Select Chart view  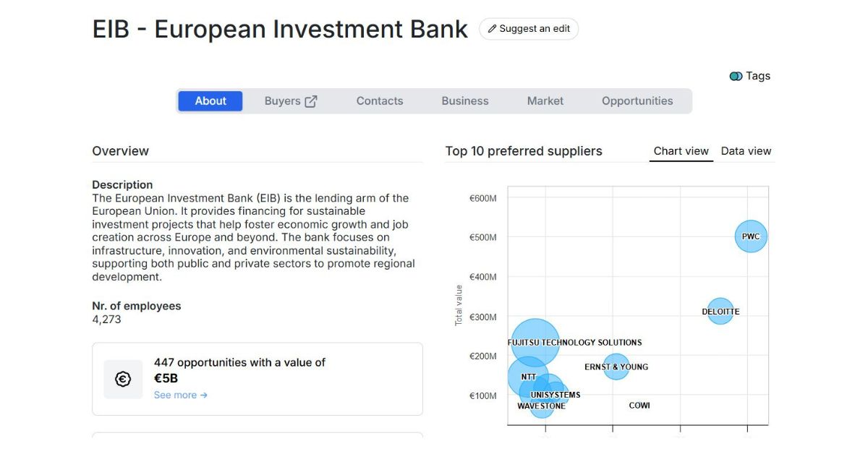click(681, 151)
